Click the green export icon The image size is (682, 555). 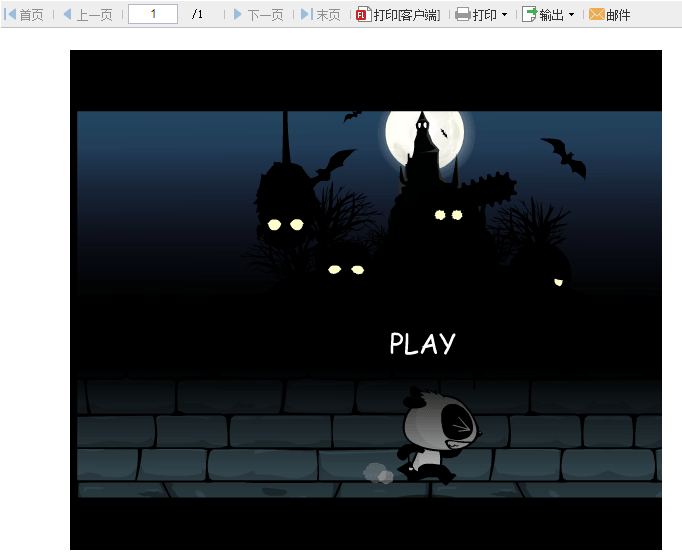coord(529,14)
